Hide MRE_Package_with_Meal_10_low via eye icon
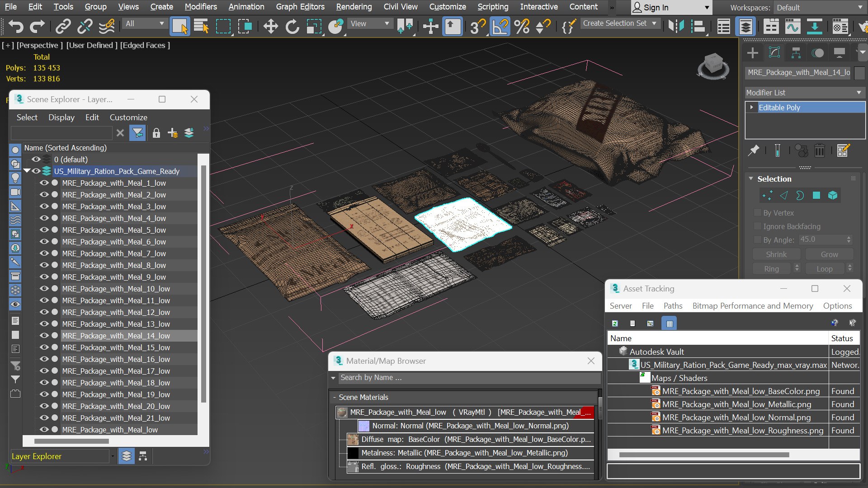The height and width of the screenshot is (488, 868). (44, 289)
